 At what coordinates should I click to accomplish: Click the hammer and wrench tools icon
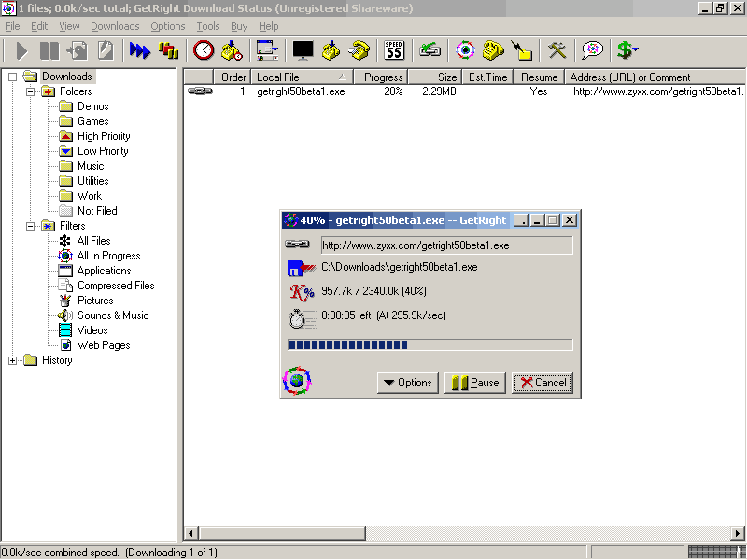pos(557,50)
